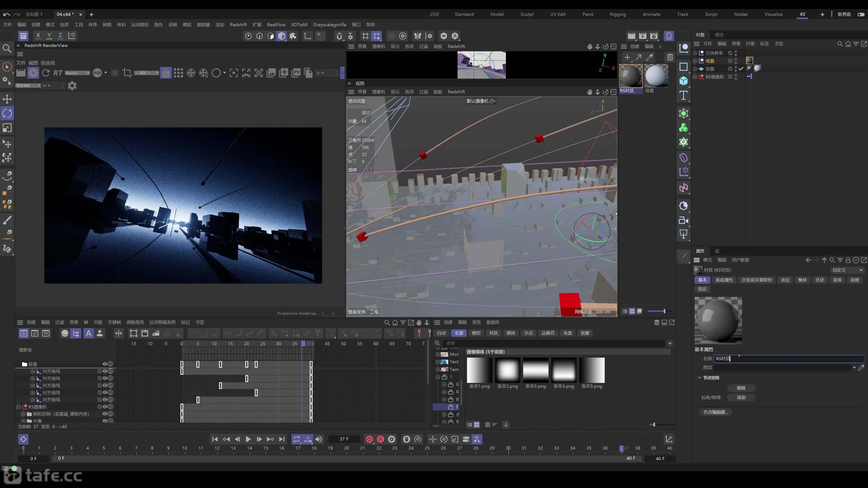Image resolution: width=868 pixels, height=488 pixels.
Task: Click the 节点编辑器... button
Action: (x=715, y=412)
